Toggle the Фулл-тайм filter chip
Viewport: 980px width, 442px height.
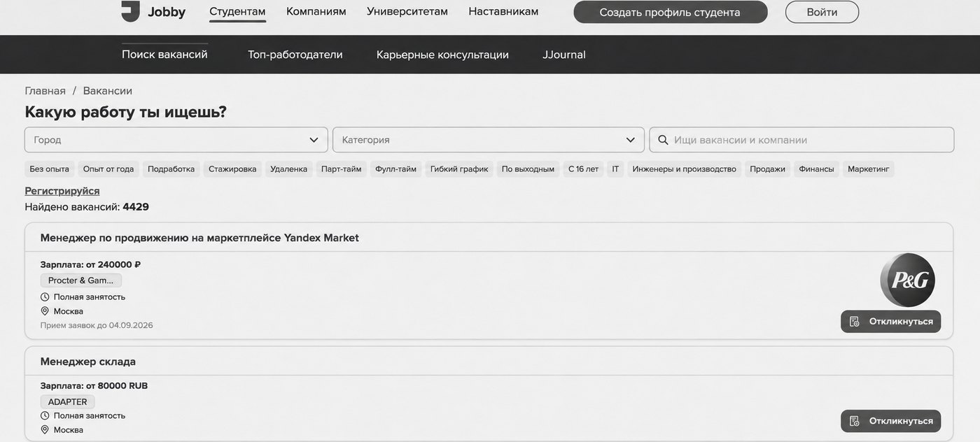395,169
